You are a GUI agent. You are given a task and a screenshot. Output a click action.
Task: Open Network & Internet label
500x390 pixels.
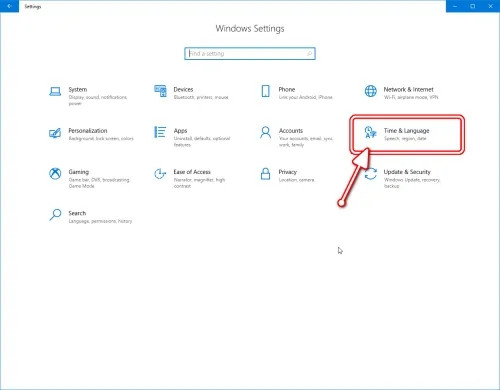pos(408,89)
